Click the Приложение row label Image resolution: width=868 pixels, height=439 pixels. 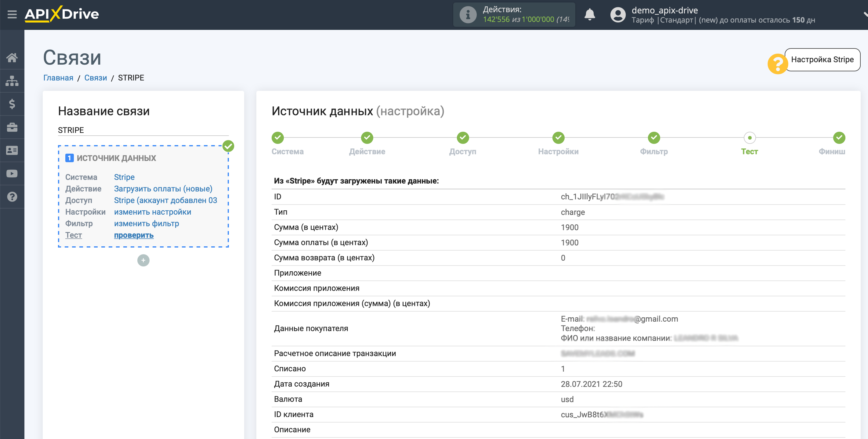click(x=298, y=273)
